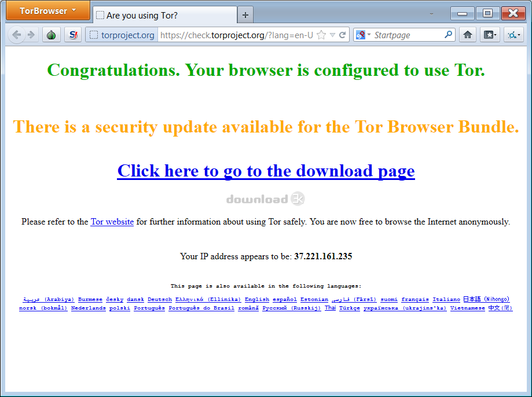Click the search magnifier in the Startpage box
The width and height of the screenshot is (532, 397).
click(x=448, y=35)
